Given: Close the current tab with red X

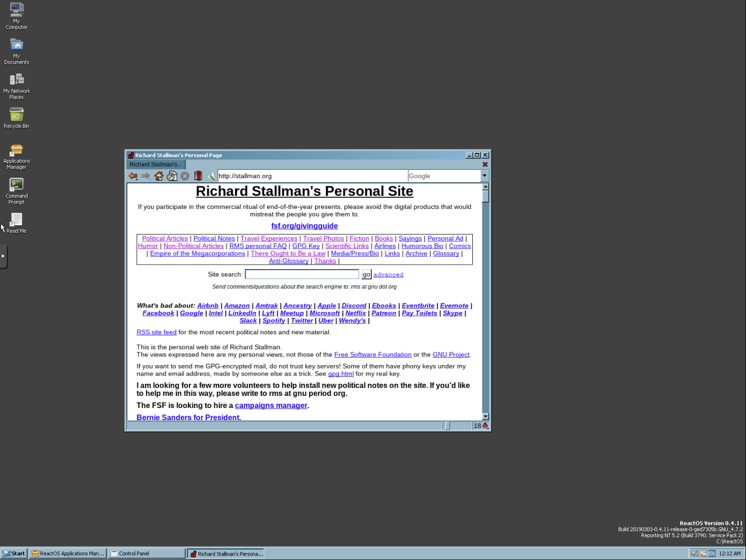Looking at the screenshot, I should click(x=485, y=165).
